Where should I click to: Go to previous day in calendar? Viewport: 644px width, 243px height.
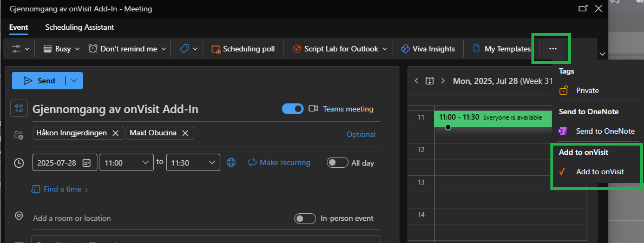pyautogui.click(x=417, y=81)
